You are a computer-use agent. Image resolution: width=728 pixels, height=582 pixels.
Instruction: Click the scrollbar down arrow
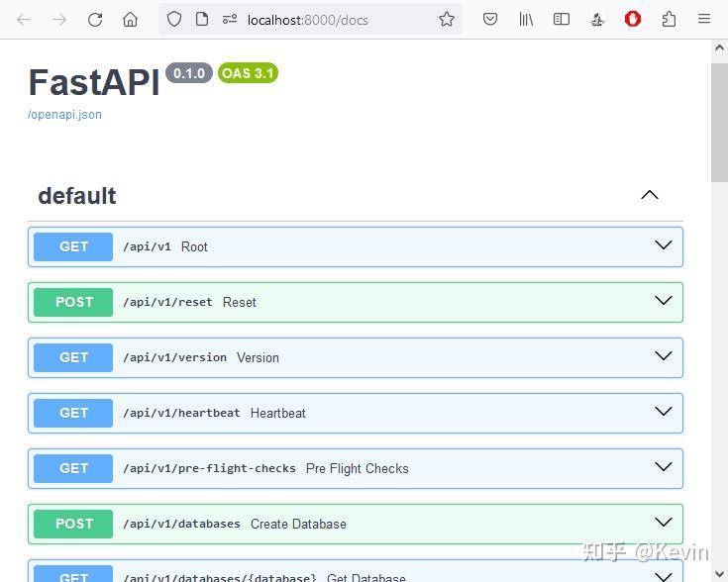719,574
